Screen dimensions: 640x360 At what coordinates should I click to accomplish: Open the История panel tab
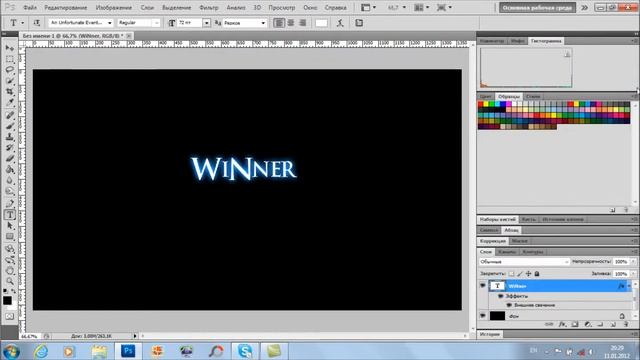pos(490,334)
